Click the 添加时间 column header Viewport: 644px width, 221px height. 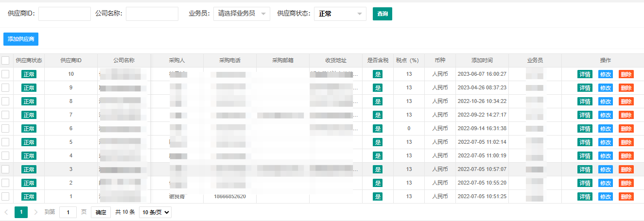click(482, 61)
